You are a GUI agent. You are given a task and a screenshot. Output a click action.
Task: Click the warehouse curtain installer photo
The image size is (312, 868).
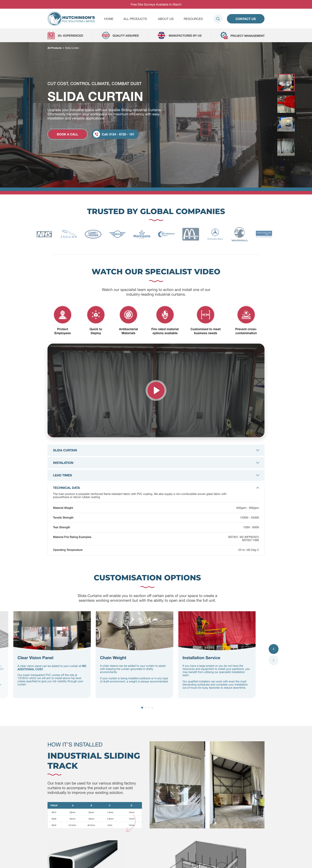237,785
